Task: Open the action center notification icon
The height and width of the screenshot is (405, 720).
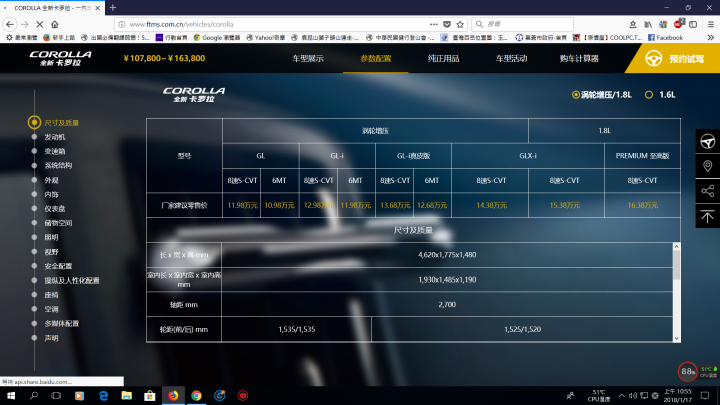Action: [x=705, y=395]
